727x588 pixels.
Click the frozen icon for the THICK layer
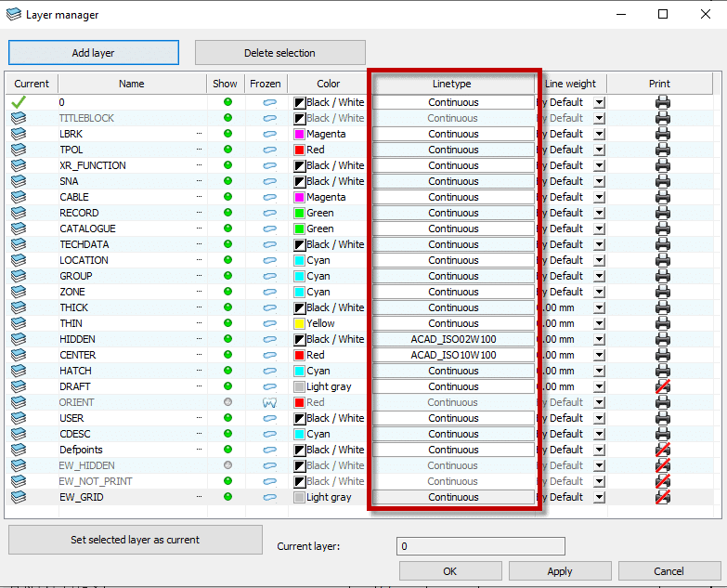click(269, 307)
